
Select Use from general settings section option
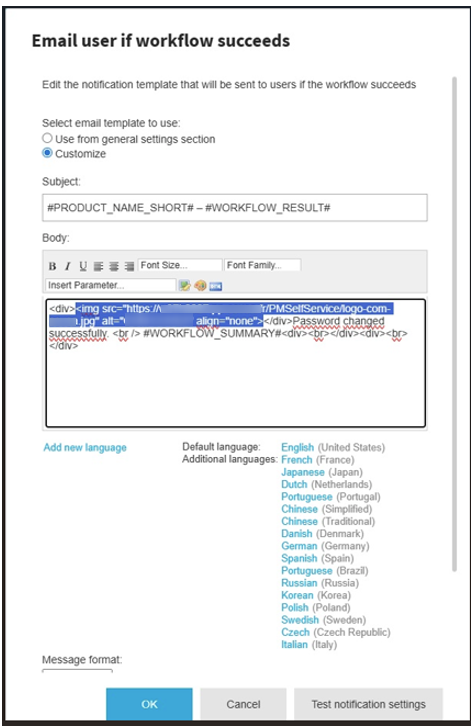pos(47,138)
